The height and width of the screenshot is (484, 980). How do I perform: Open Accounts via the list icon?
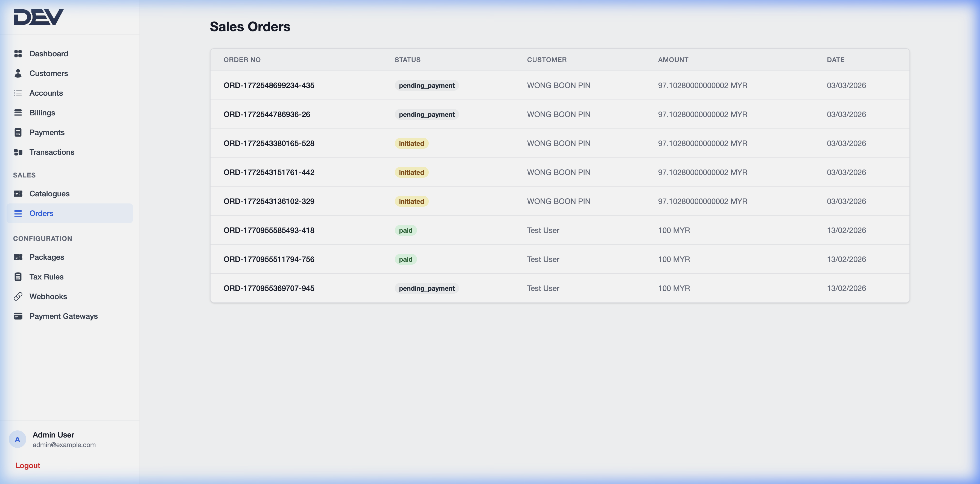18,93
